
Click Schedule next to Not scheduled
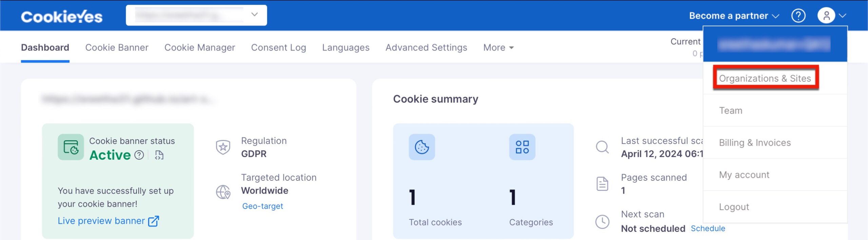707,228
